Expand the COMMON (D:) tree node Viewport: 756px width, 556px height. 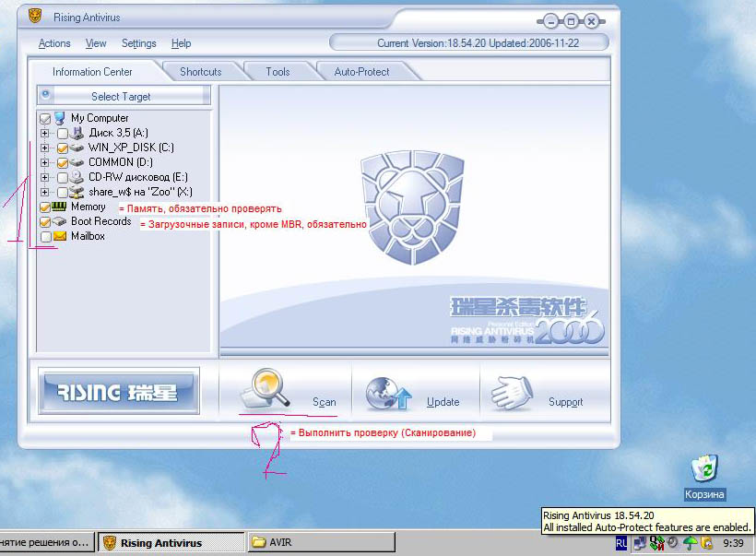45,163
